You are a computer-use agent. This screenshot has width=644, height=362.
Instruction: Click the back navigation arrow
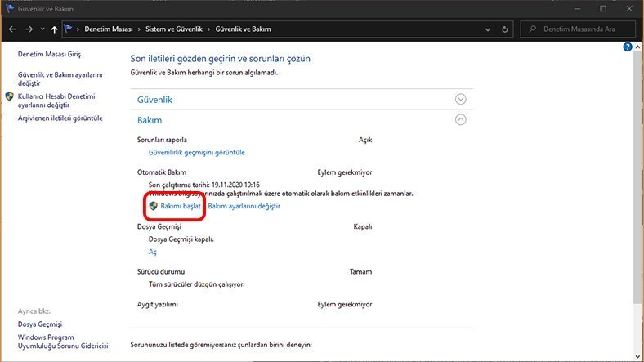11,29
